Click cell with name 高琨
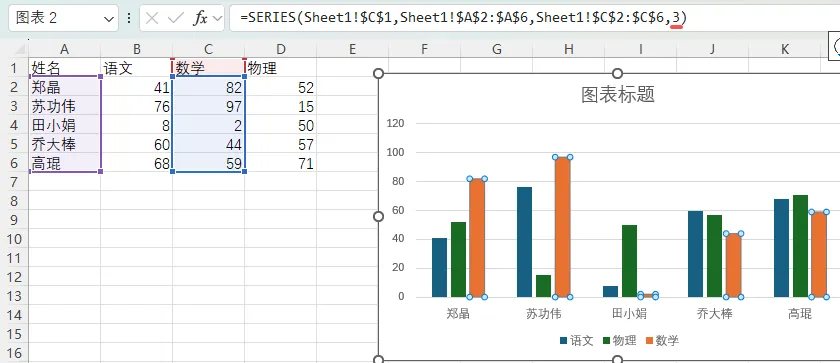840x363 pixels. [x=64, y=163]
